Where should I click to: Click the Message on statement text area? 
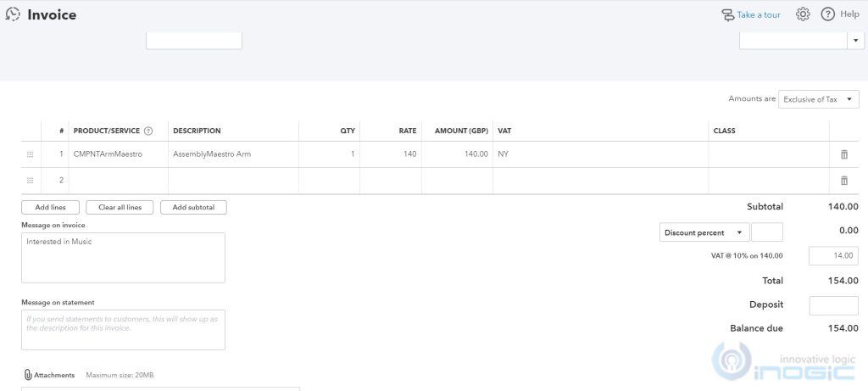[123, 329]
